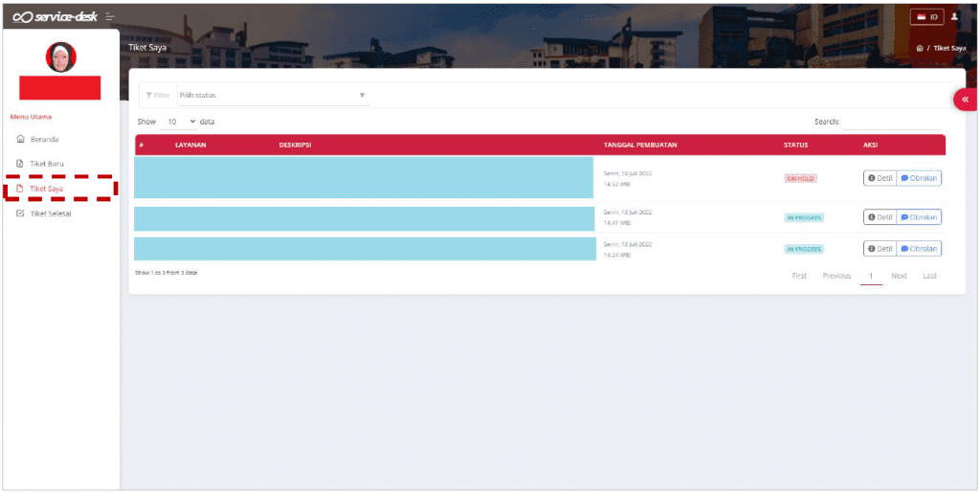Click the service-desk logo

[53, 17]
